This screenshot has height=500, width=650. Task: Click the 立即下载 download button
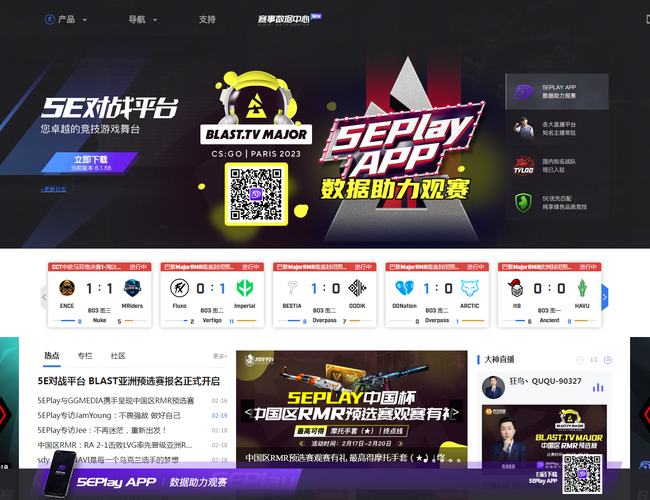pyautogui.click(x=91, y=160)
